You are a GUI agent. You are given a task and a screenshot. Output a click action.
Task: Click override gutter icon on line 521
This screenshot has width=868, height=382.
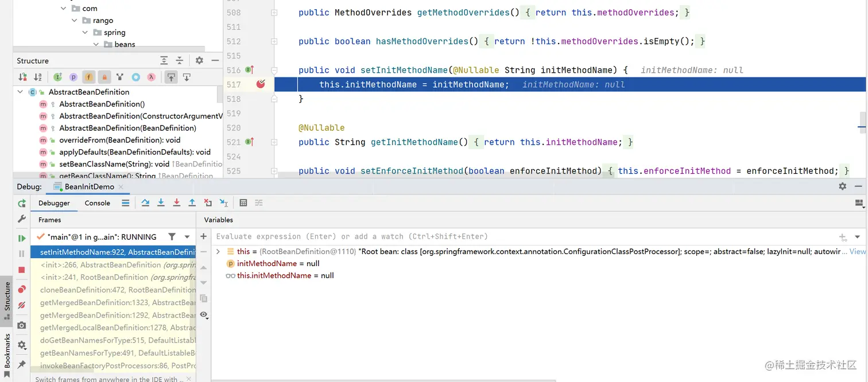point(250,142)
